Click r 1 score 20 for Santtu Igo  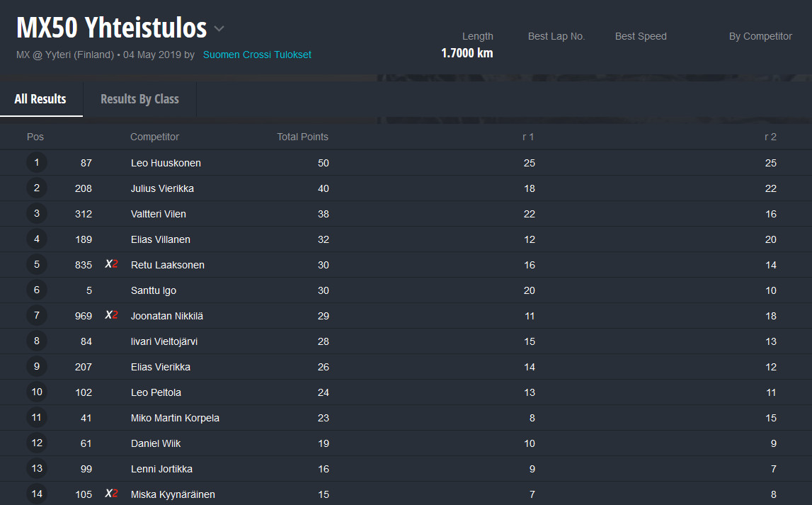(x=530, y=290)
